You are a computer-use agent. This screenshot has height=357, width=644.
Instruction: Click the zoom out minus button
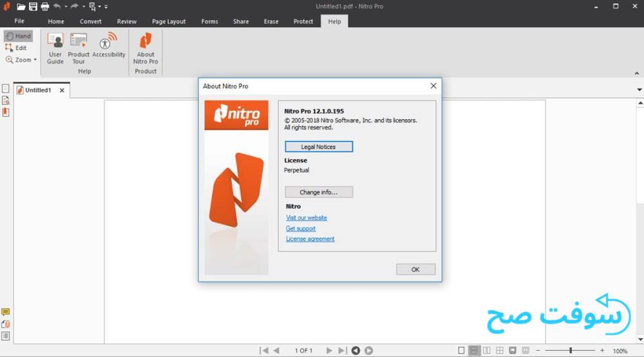(538, 351)
